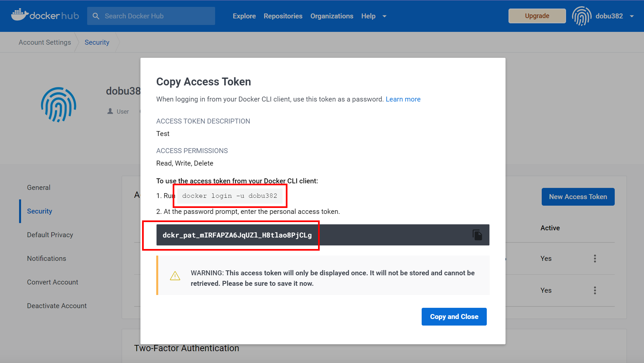Click the User person icon

(110, 111)
